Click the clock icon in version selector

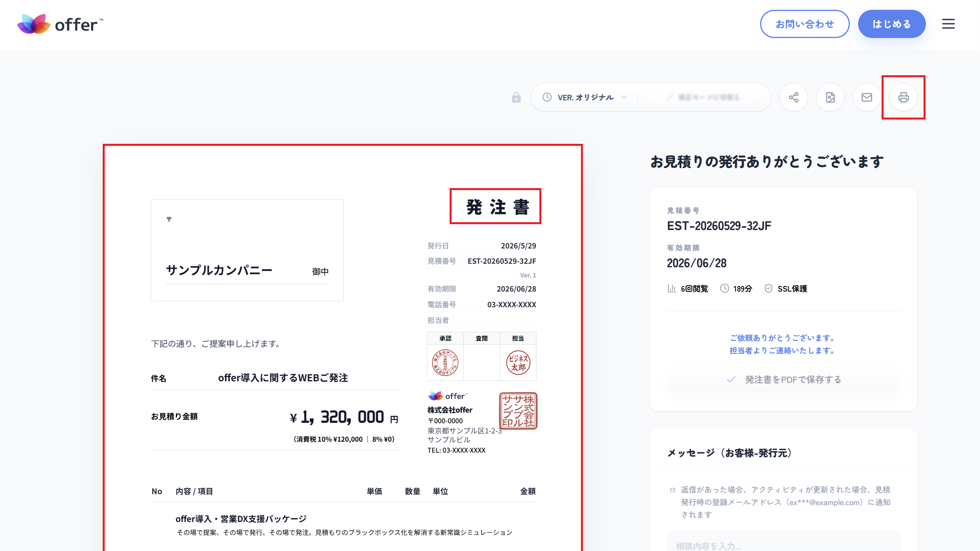tap(547, 97)
